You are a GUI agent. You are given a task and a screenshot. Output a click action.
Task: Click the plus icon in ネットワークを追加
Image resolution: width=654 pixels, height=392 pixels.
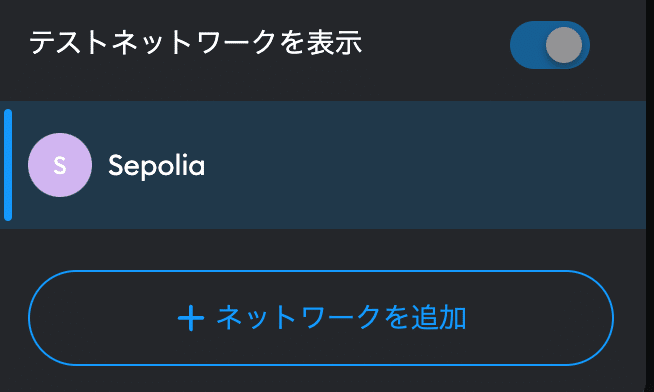point(191,318)
